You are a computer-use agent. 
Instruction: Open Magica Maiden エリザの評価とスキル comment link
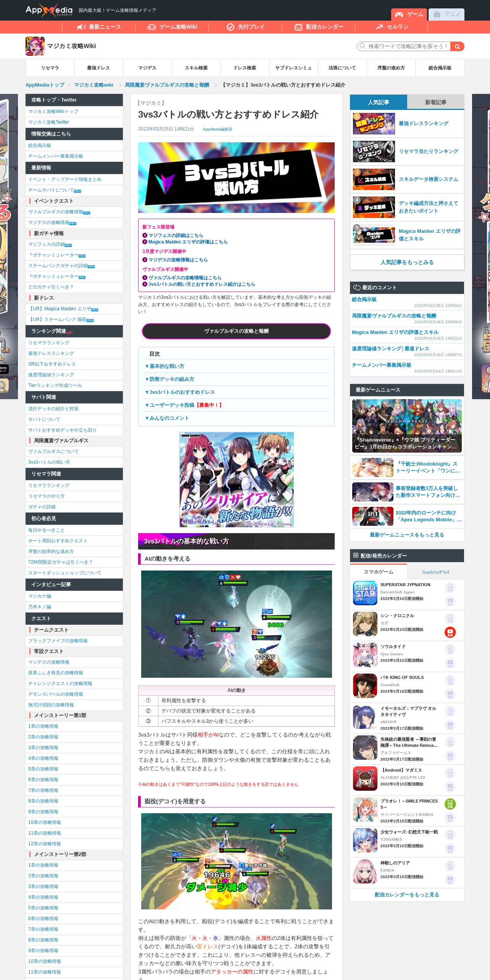(395, 332)
